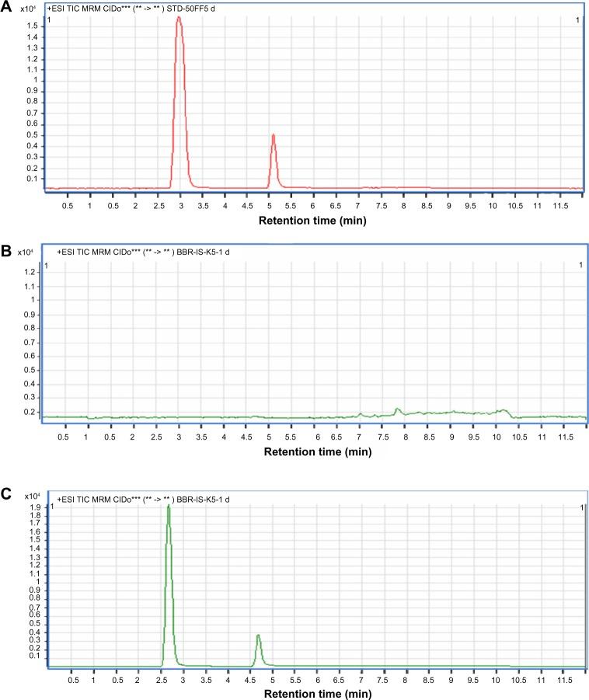Click the x10 exponent label of panel A
Image resolution: width=589 pixels, height=700 pixels.
click(28, 9)
